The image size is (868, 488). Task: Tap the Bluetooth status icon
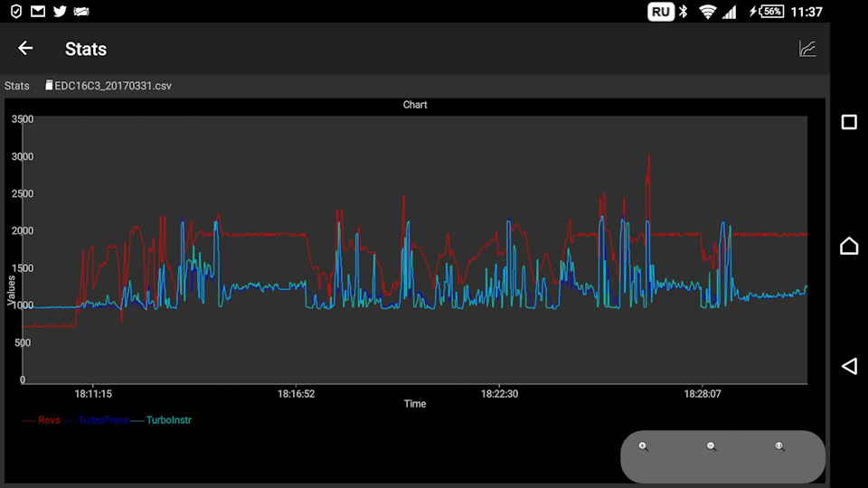tap(684, 12)
